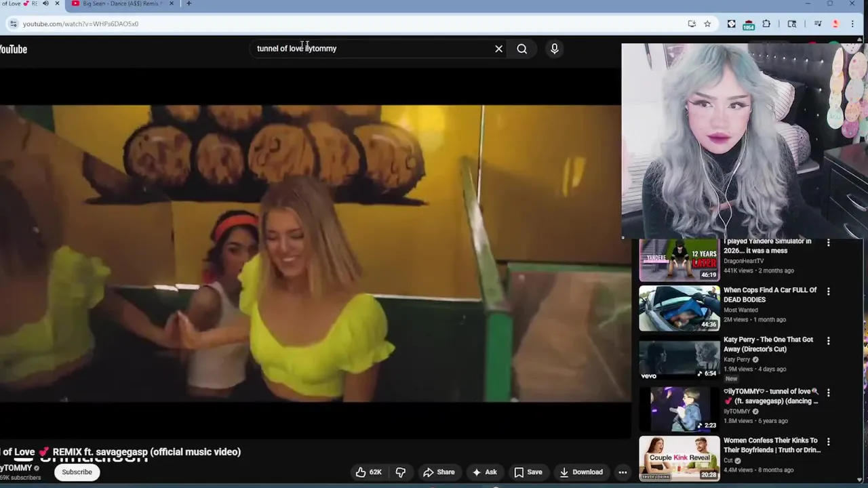Open options for Women Confess Their Kinks video
The width and height of the screenshot is (868, 488).
click(828, 441)
